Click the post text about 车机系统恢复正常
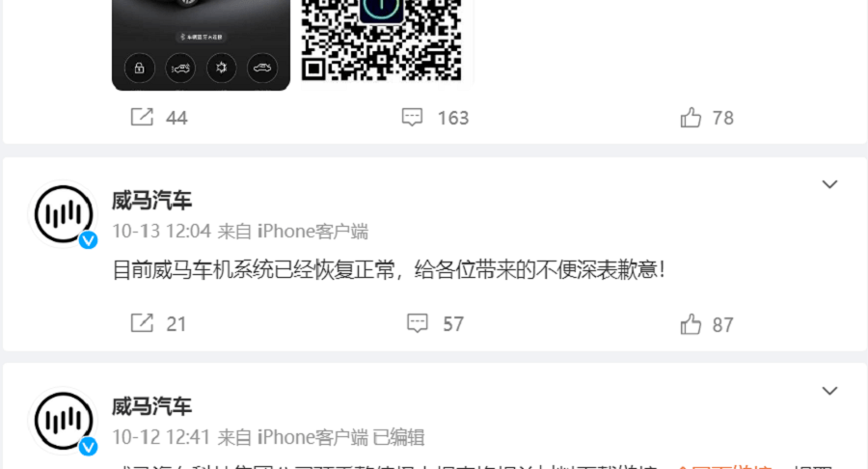The height and width of the screenshot is (469, 868). pos(388,270)
